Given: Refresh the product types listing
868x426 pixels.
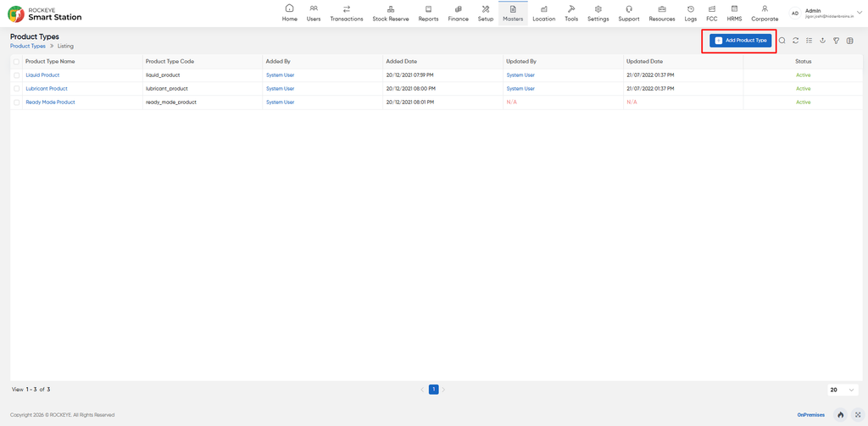Looking at the screenshot, I should click(795, 41).
